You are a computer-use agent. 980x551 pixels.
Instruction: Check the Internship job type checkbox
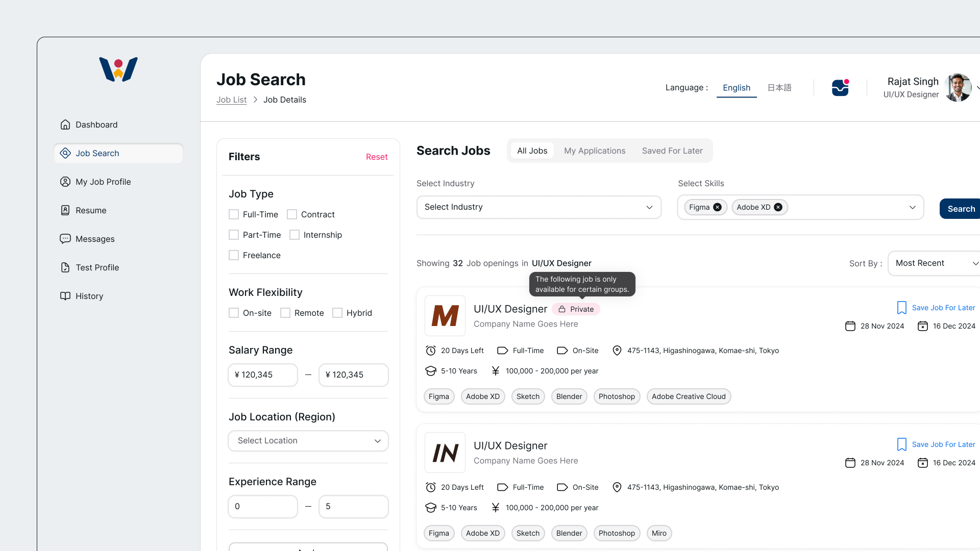[x=295, y=235]
